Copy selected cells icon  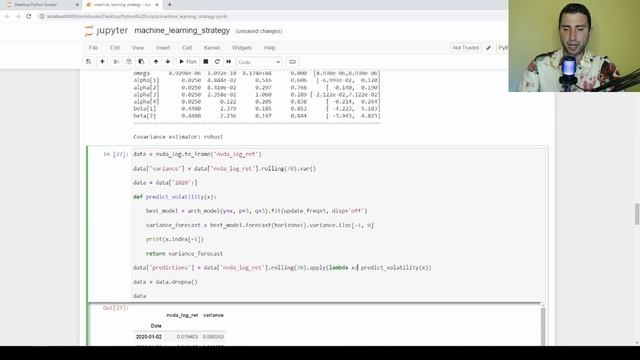[x=129, y=62]
